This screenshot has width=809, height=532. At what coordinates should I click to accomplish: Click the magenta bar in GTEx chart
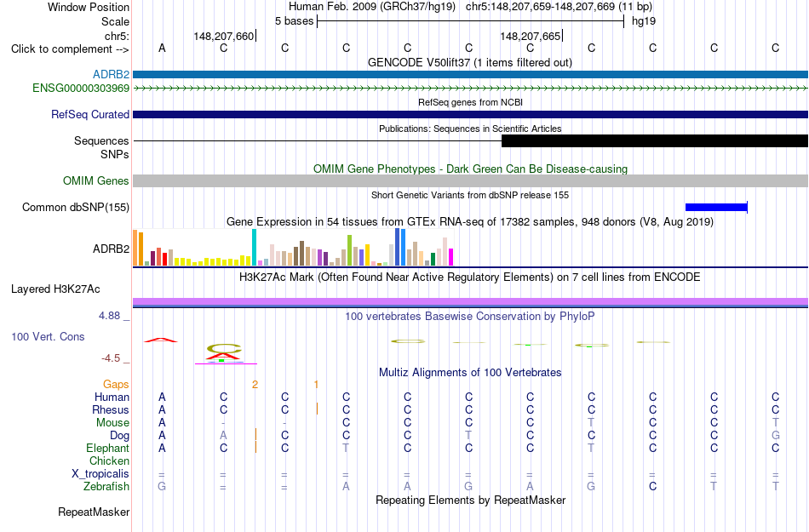coord(451,257)
